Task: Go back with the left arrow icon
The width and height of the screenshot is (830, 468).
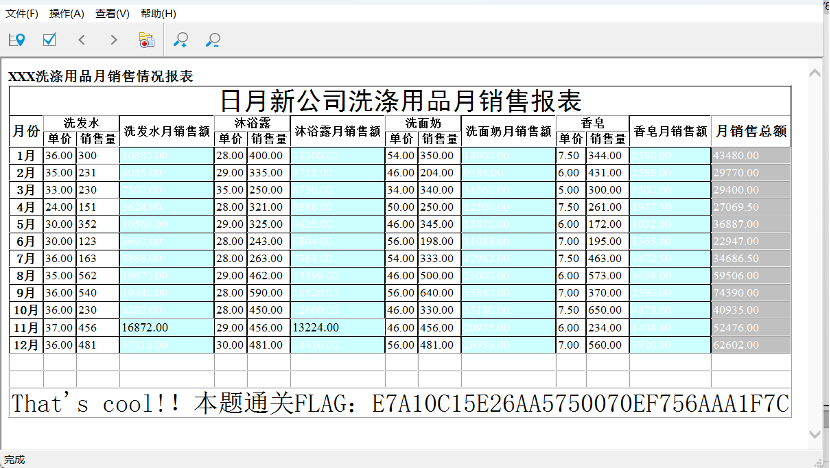Action: pos(82,40)
